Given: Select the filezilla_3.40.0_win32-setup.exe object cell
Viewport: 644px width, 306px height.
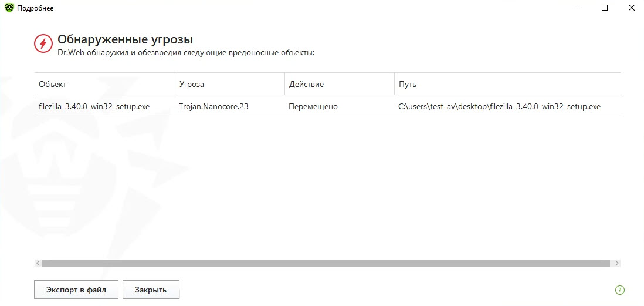Looking at the screenshot, I should pyautogui.click(x=94, y=106).
